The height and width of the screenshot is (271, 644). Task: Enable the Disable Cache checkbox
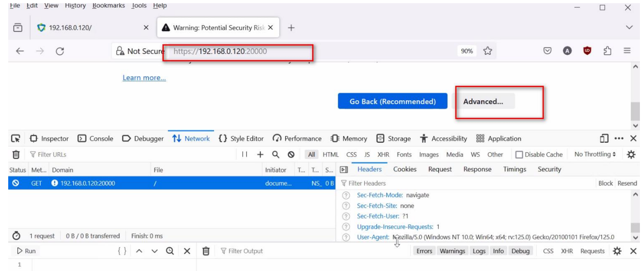pos(519,155)
